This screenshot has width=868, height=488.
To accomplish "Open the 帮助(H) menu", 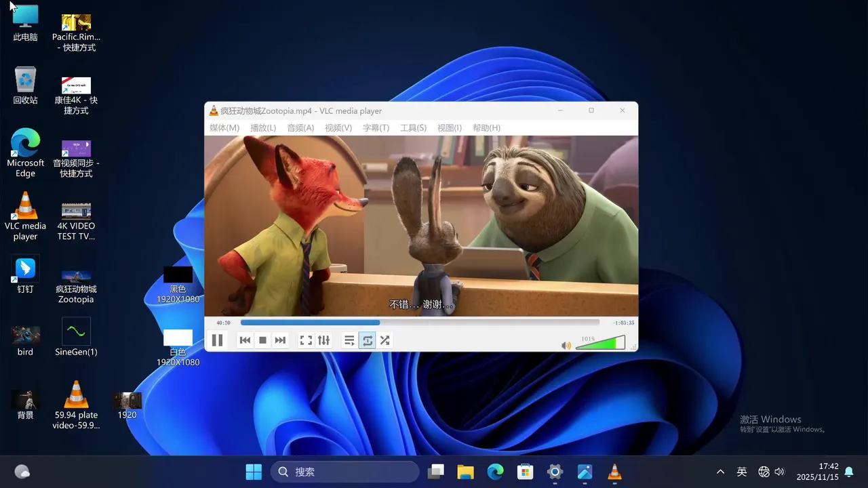I will [486, 127].
